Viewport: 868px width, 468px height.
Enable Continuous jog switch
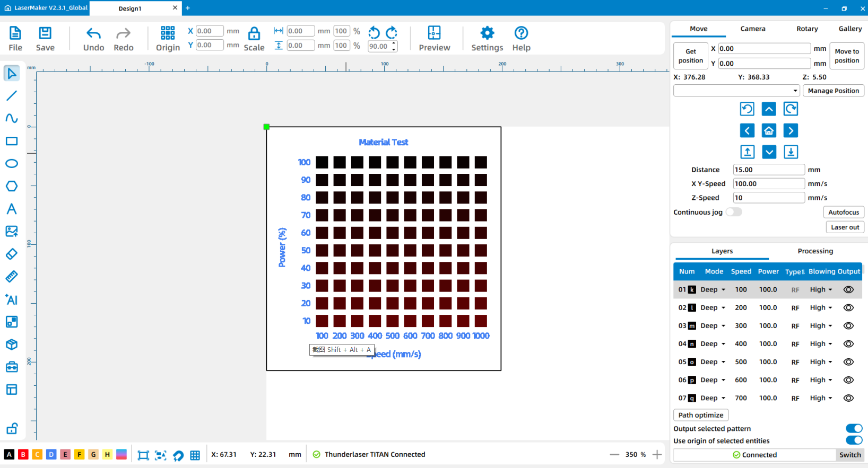[734, 212]
